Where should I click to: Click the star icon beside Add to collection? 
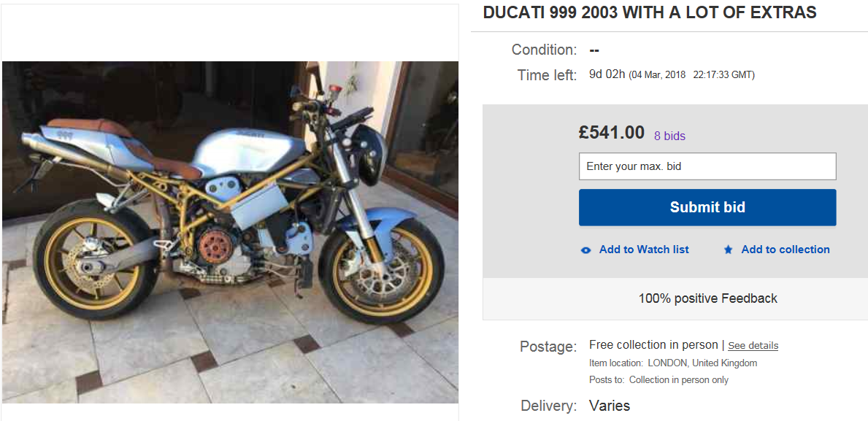click(728, 250)
